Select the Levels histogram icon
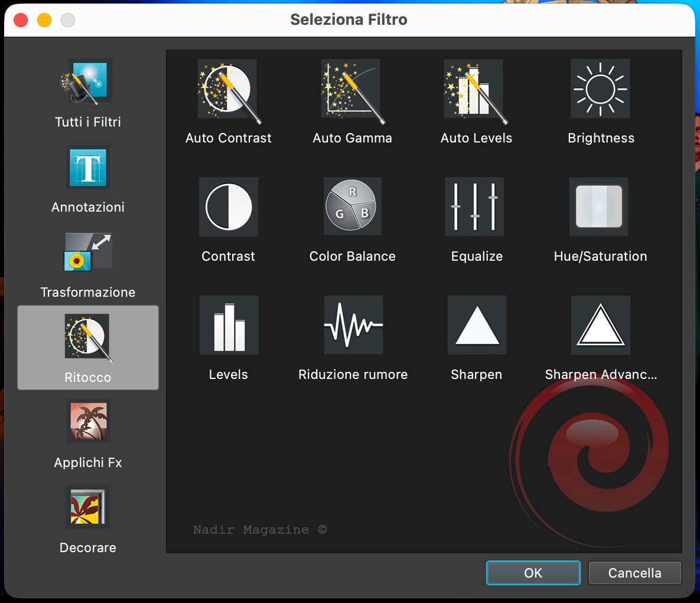 228,326
